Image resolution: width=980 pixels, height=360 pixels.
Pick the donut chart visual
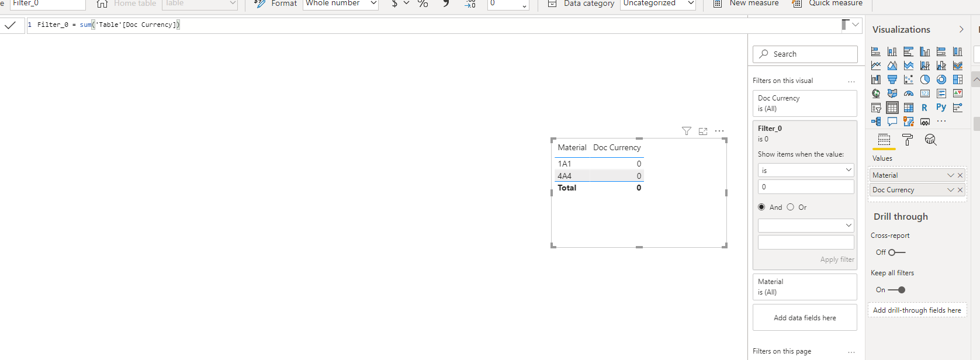point(941,79)
